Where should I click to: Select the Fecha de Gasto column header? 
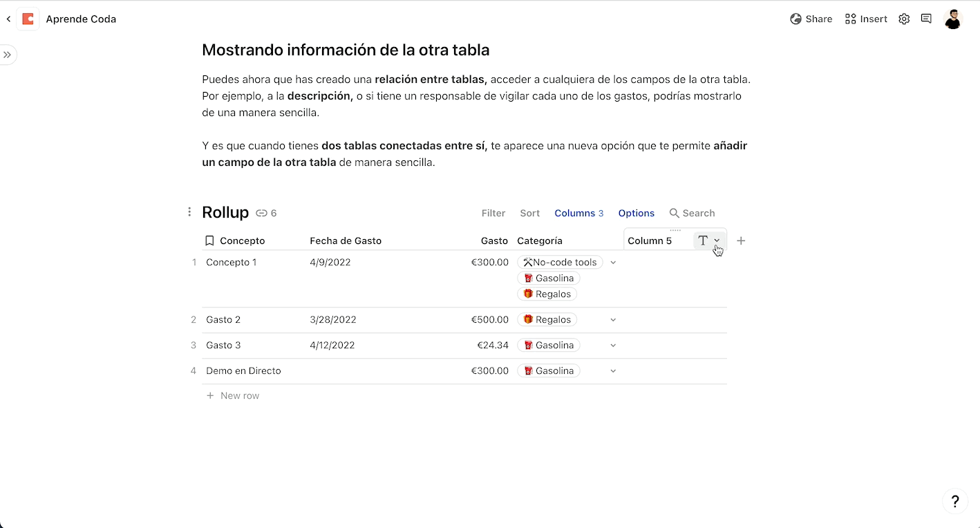pos(346,241)
